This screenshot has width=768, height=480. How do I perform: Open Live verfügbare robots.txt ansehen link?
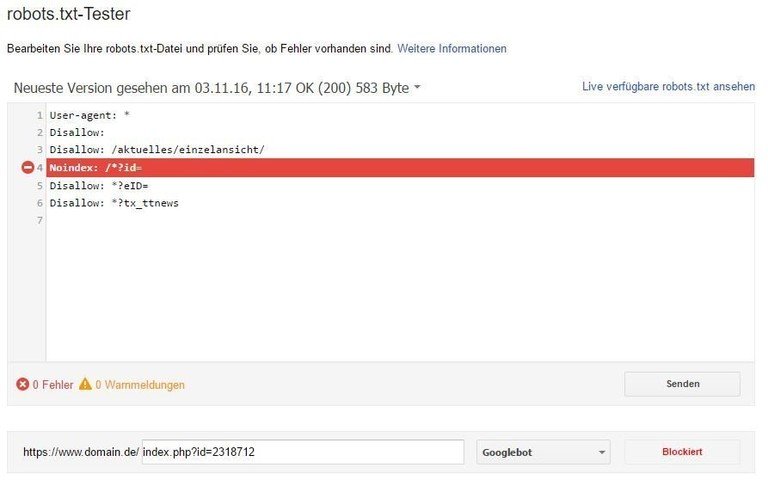click(668, 87)
